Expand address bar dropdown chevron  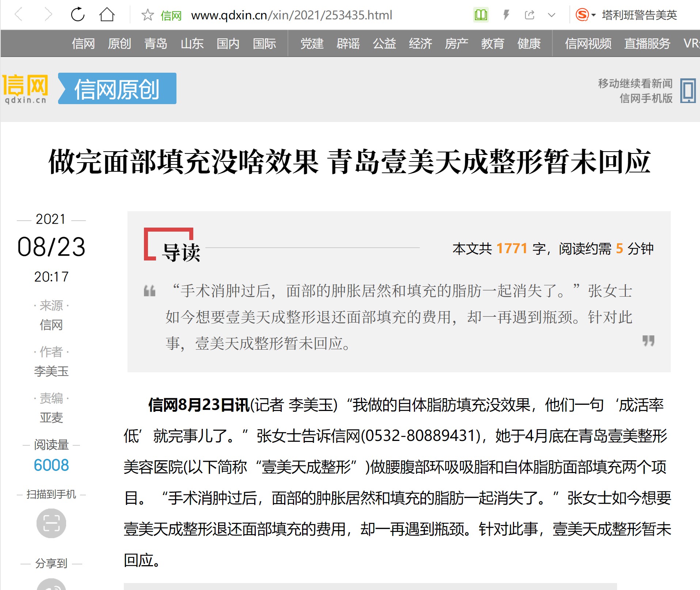click(x=552, y=15)
